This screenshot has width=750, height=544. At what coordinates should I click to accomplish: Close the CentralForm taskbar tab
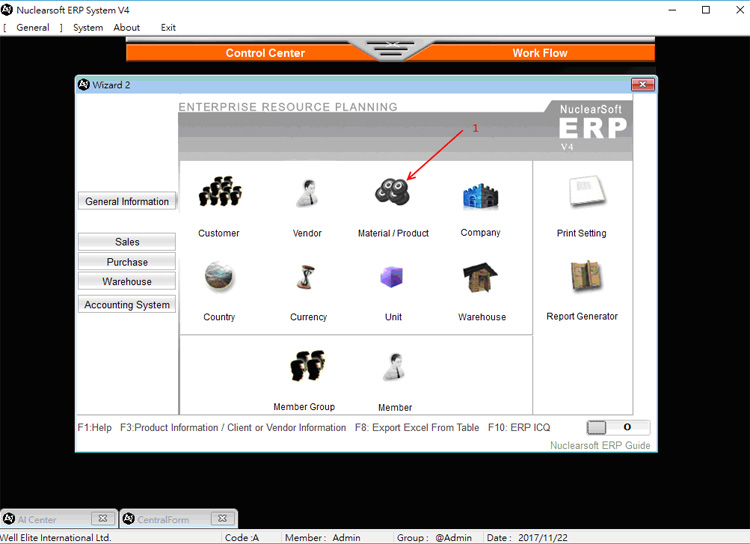pyautogui.click(x=222, y=519)
